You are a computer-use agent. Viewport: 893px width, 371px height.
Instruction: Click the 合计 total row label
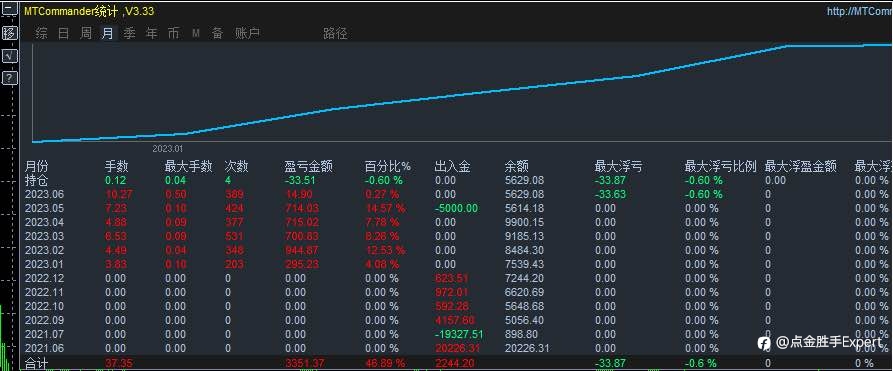(36, 363)
